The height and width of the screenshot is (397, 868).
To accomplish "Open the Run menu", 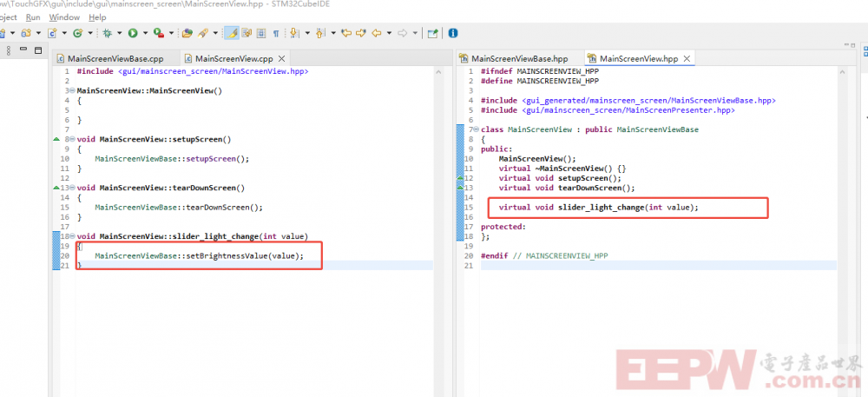I will pos(33,17).
